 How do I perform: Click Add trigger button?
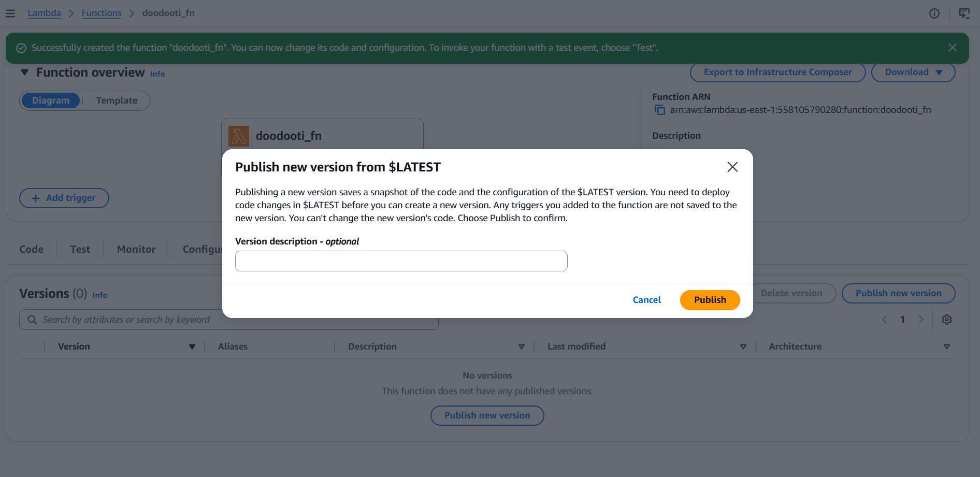tap(64, 198)
